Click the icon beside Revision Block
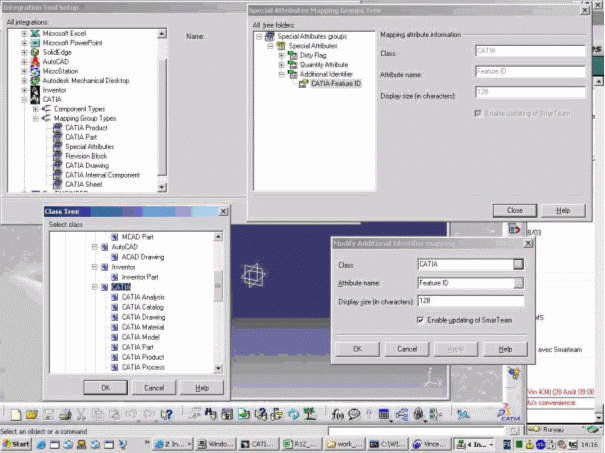This screenshot has width=605, height=453. 58,156
